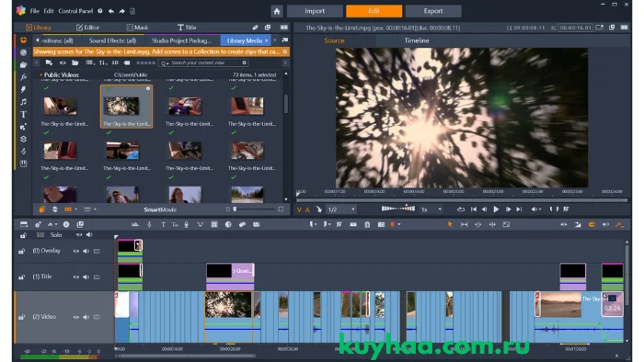
Task: Open the Home screen via house icon
Action: 277,11
